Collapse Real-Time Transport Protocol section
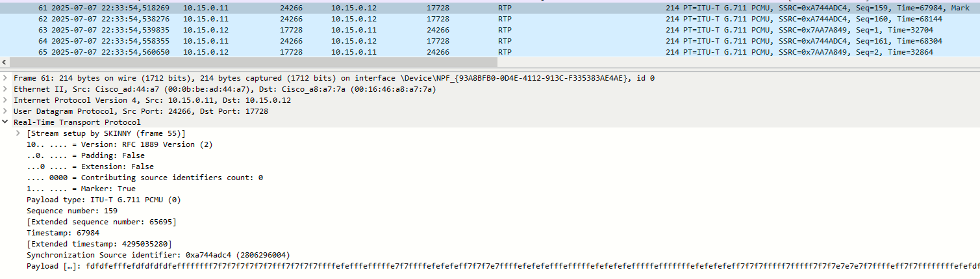Viewport: 980px width, 279px height. click(6, 122)
